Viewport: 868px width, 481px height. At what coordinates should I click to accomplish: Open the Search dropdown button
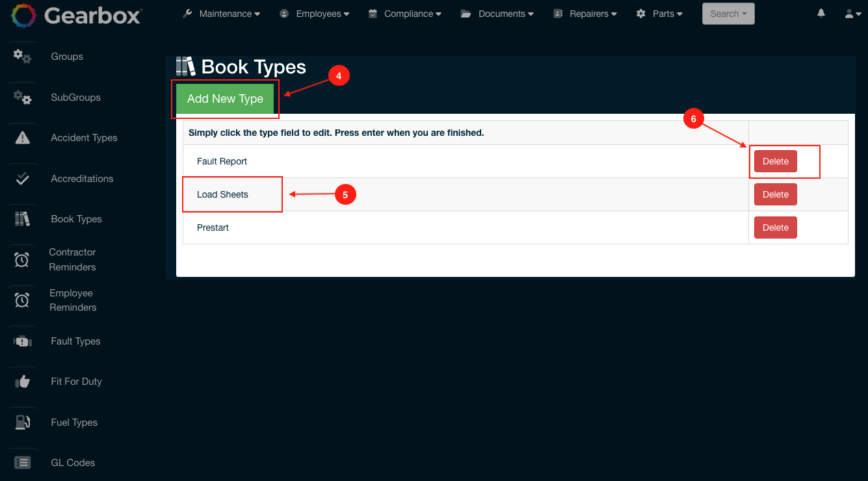(x=728, y=14)
